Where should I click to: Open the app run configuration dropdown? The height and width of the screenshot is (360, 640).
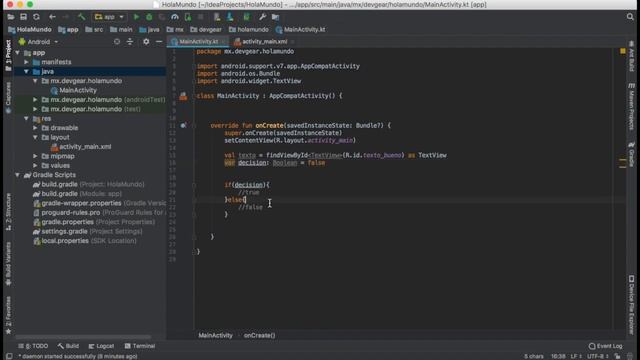(109, 17)
